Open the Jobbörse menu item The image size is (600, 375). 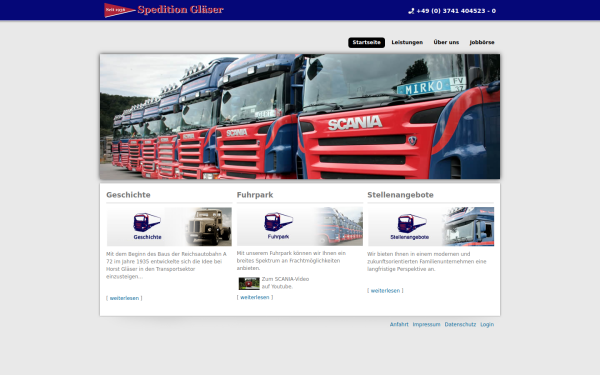[482, 42]
